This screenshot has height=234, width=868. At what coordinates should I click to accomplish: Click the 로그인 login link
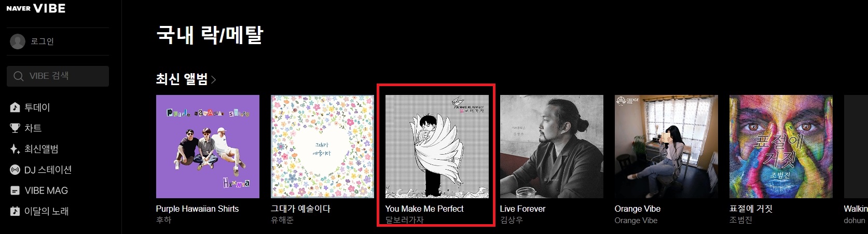coord(42,42)
